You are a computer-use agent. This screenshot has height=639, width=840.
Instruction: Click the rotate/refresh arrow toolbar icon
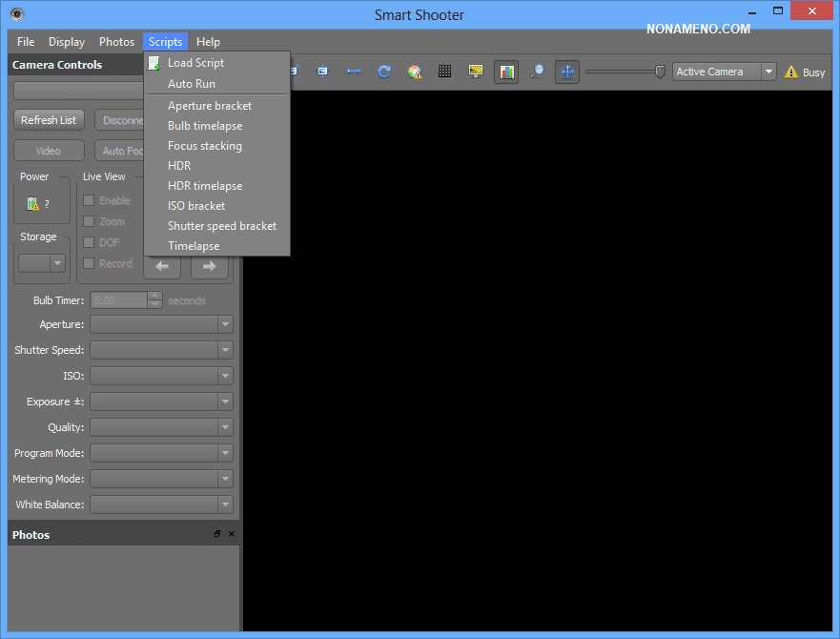pos(384,72)
